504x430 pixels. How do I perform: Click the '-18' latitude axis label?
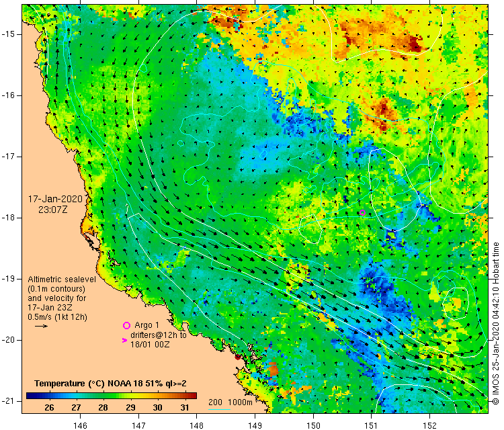pyautogui.click(x=8, y=218)
